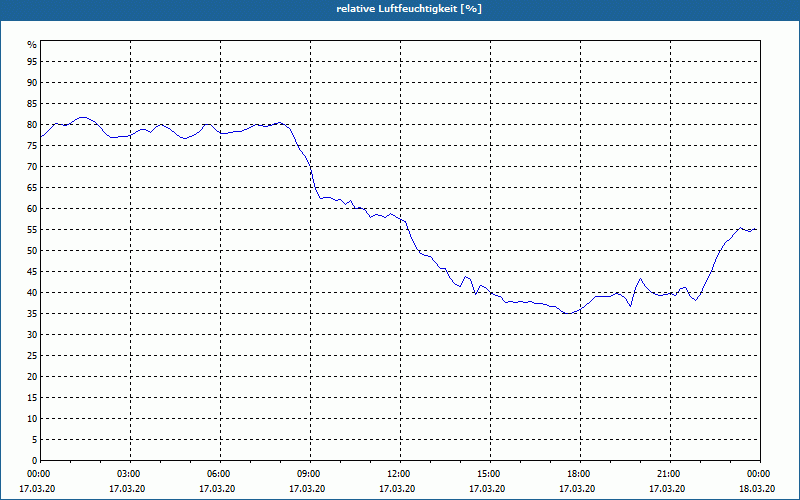Screen dimensions: 800x500
Task: Click the 12:00 time label on x-axis
Action: click(x=400, y=474)
